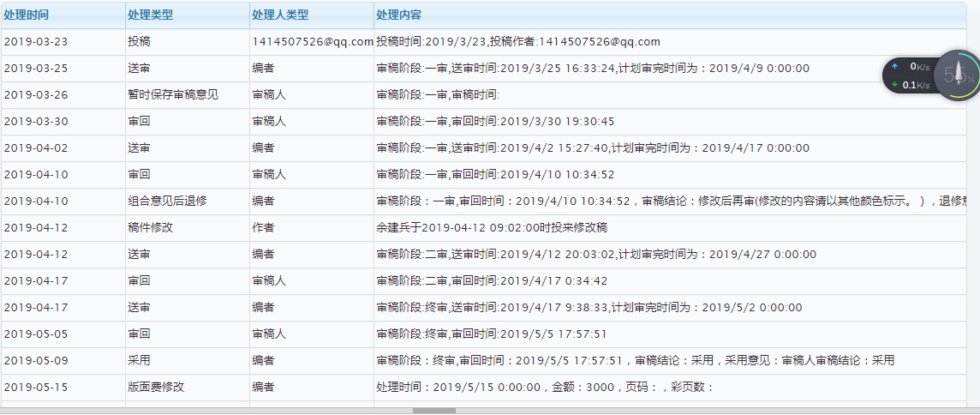Click the 1414507526@qq.com author cell
Viewport: 980px width, 415px height.
(x=313, y=42)
